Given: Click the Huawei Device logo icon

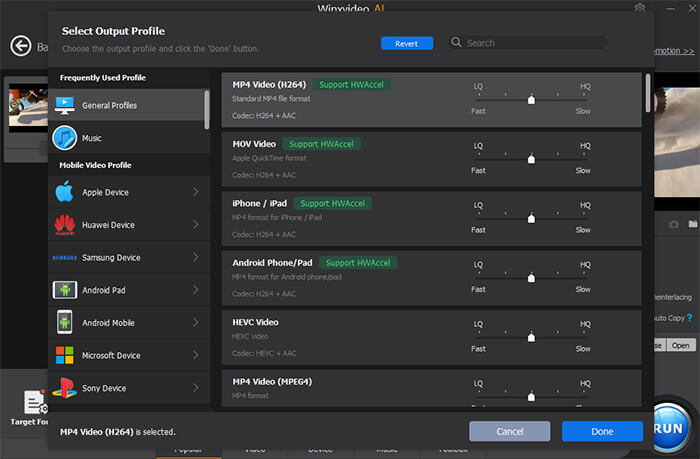Looking at the screenshot, I should (x=65, y=225).
